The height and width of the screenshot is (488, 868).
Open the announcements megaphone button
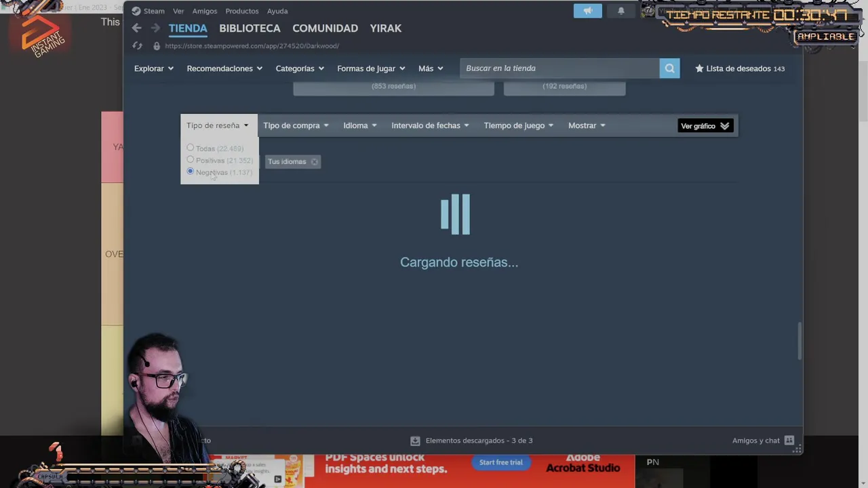tap(588, 11)
